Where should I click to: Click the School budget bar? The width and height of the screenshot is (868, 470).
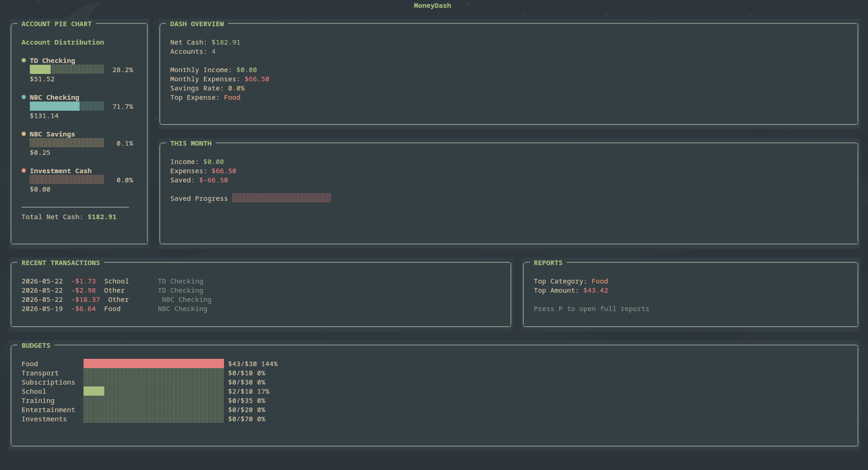[x=153, y=391]
